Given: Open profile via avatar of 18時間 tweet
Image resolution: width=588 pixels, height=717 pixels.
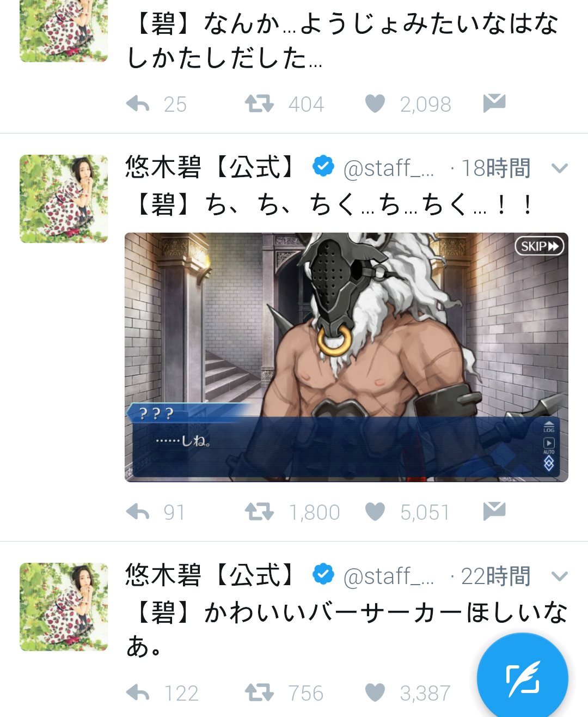Looking at the screenshot, I should pos(64,199).
